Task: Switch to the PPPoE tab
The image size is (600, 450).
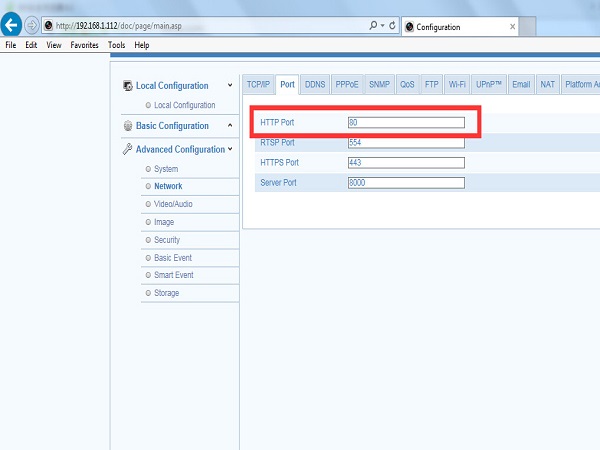Action: pos(347,85)
